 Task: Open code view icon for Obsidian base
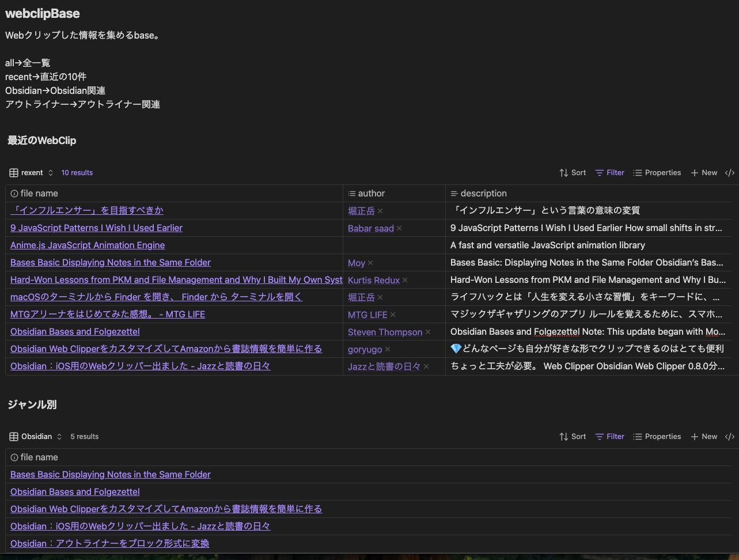730,437
